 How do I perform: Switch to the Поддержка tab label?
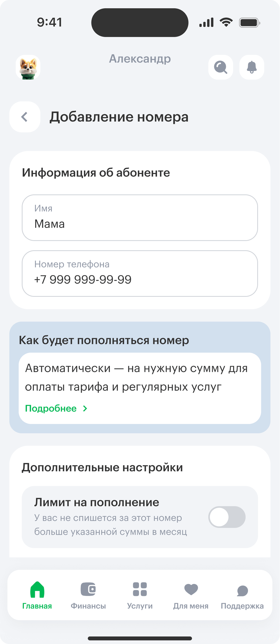tap(242, 606)
